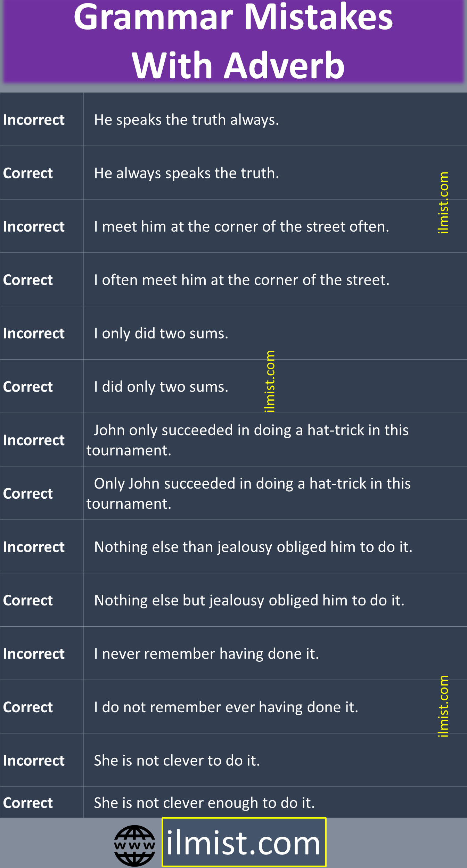Select 'She is not clever enough to do it.'
Viewport: 467px width, 868px height.
(204, 803)
